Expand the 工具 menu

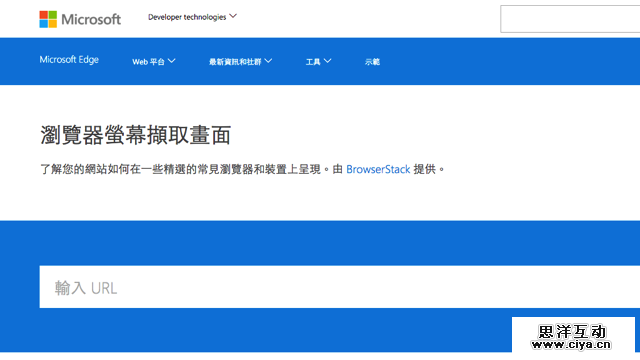318,62
